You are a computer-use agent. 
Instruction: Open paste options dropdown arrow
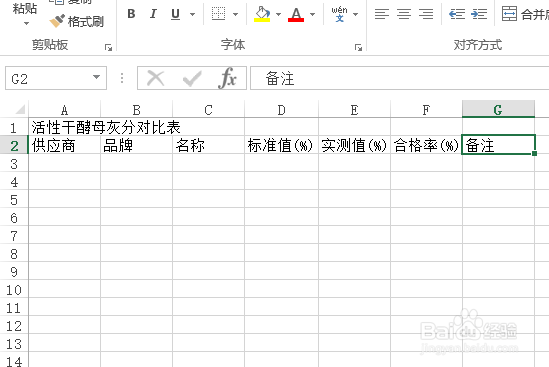click(26, 23)
